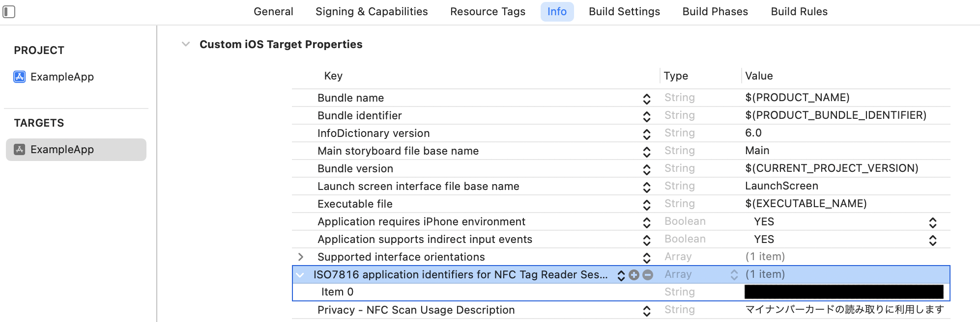Toggle the left sidebar panel icon
The image size is (980, 322).
(9, 11)
